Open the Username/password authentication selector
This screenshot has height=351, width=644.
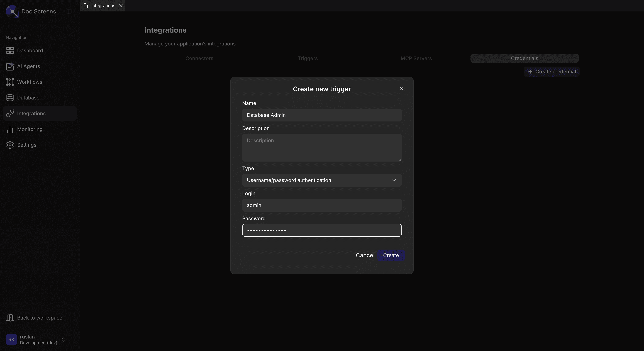pyautogui.click(x=321, y=180)
